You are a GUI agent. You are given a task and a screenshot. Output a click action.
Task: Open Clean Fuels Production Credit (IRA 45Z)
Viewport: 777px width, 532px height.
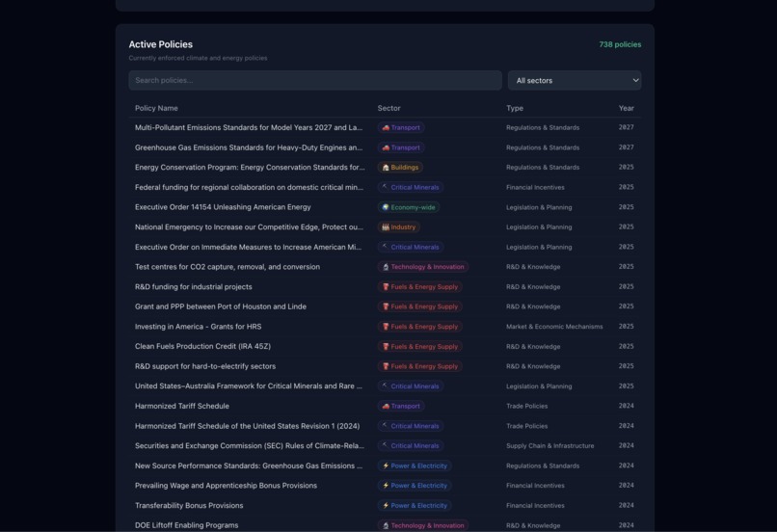(202, 346)
